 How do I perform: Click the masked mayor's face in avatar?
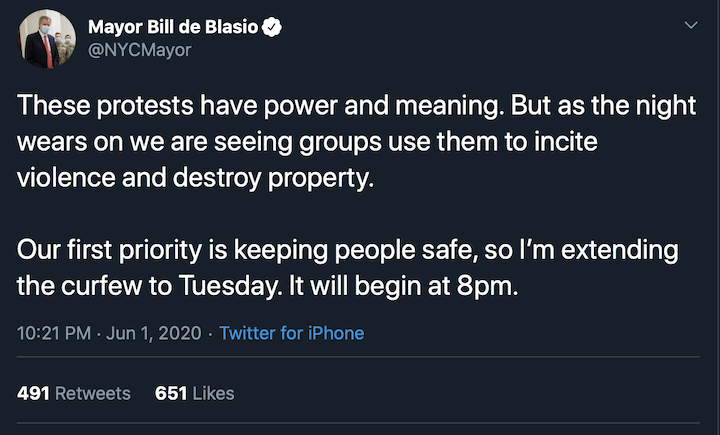[44, 26]
